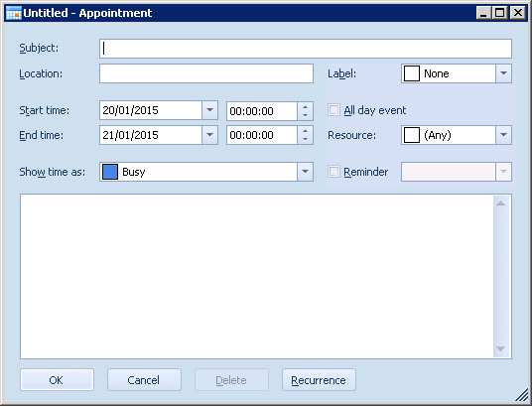Image resolution: width=532 pixels, height=406 pixels.
Task: Decrease end time with down arrow
Action: pyautogui.click(x=305, y=140)
